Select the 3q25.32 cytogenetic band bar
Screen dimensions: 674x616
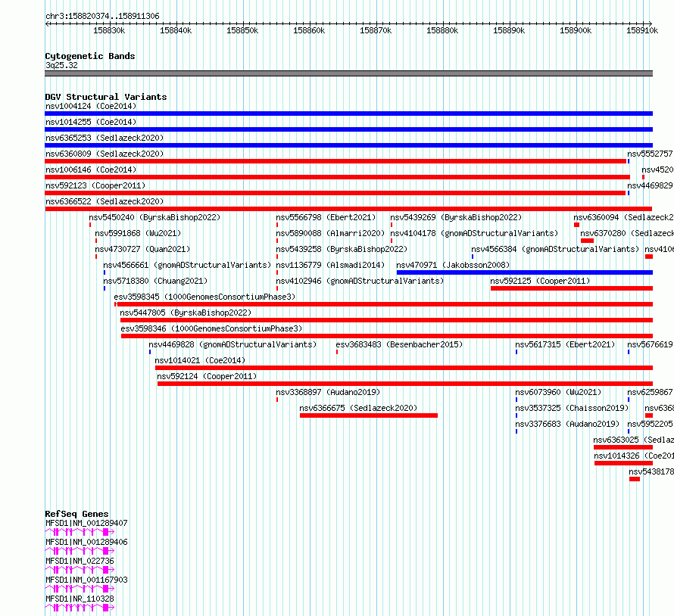click(x=348, y=73)
